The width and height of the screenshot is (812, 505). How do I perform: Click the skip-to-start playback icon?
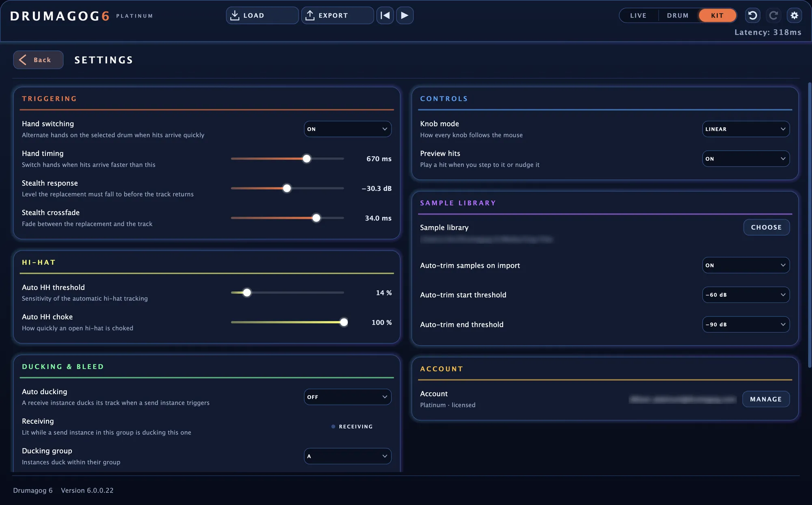point(385,15)
